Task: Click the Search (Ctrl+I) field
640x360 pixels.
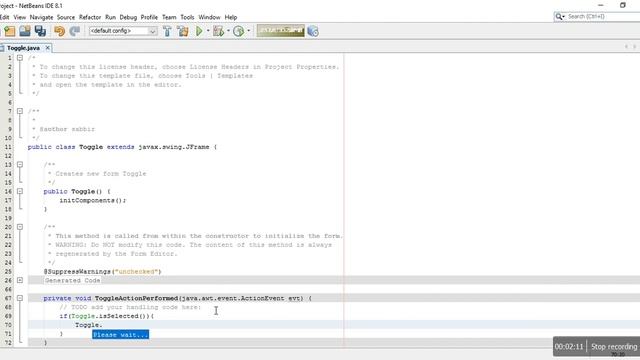Action: (603, 16)
